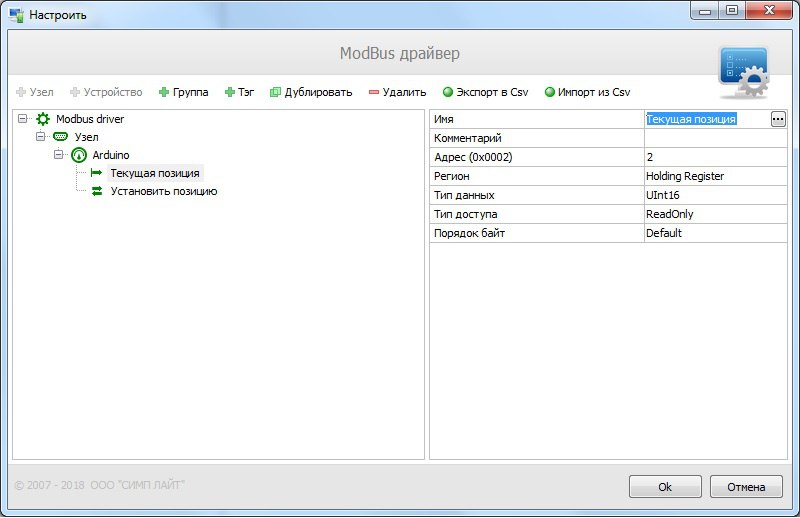Screen dimensions: 800x518
Task: Click the green plus Группа icon
Action: (x=164, y=92)
